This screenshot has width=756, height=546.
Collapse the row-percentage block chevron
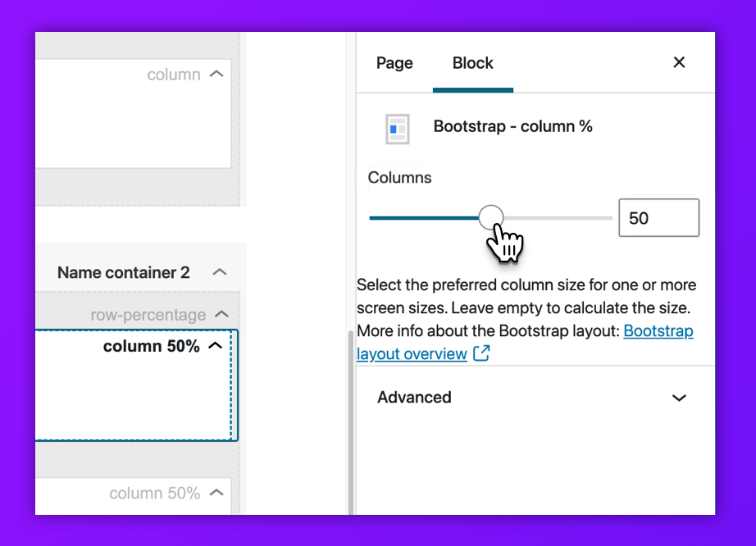pos(221,314)
